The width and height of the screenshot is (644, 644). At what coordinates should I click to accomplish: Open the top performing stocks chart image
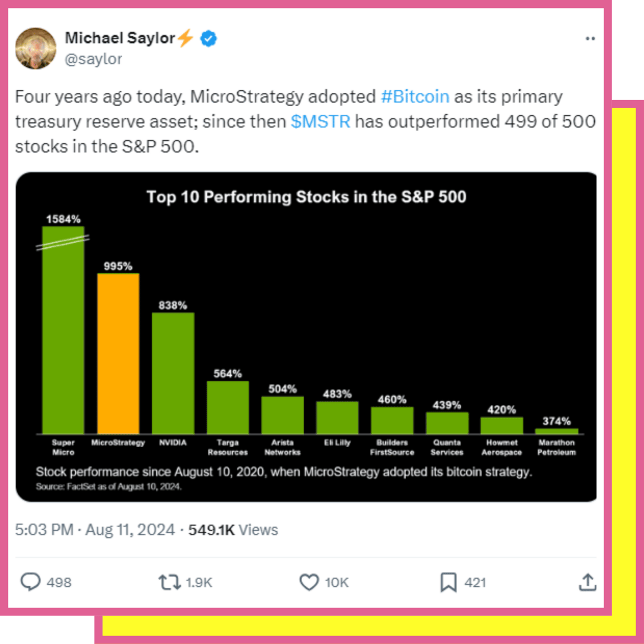click(x=306, y=337)
